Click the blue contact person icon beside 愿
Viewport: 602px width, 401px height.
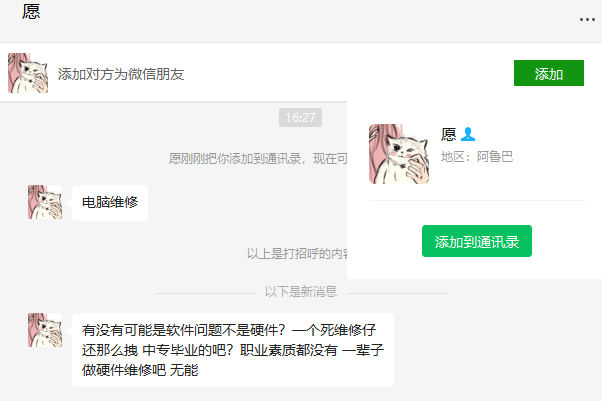(468, 134)
